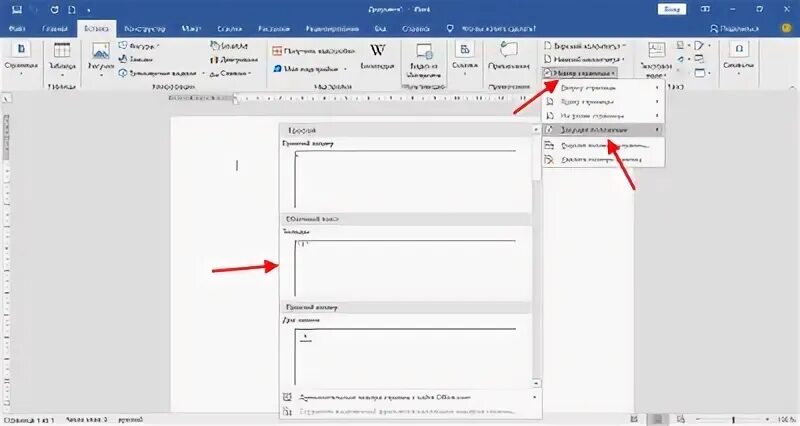The height and width of the screenshot is (426, 800).
Task: Click the sign-in button in title bar
Action: click(671, 10)
